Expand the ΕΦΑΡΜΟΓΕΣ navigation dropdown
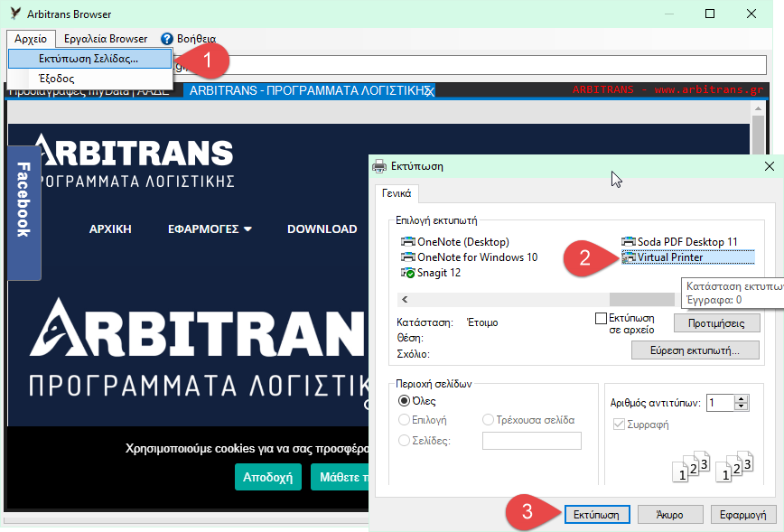The image size is (784, 532). pyautogui.click(x=210, y=229)
